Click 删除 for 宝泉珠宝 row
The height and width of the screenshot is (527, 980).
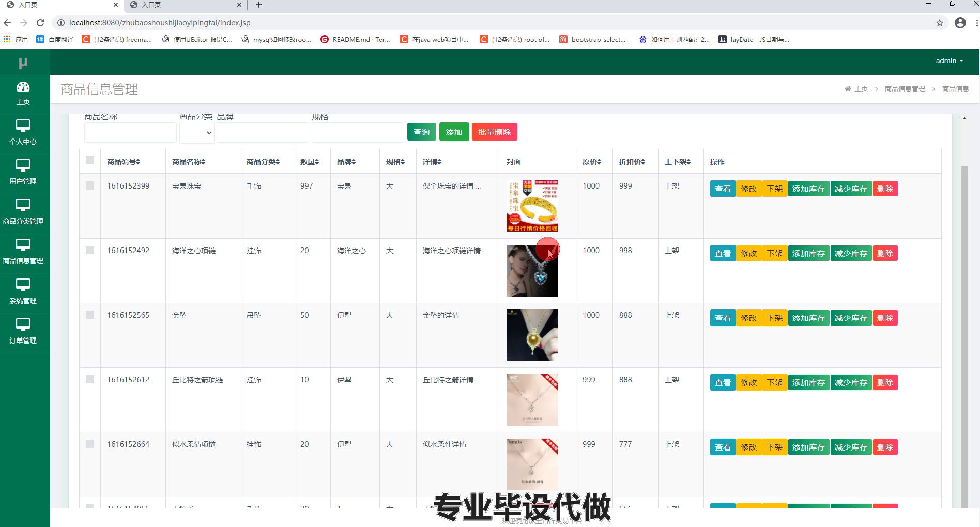(885, 189)
